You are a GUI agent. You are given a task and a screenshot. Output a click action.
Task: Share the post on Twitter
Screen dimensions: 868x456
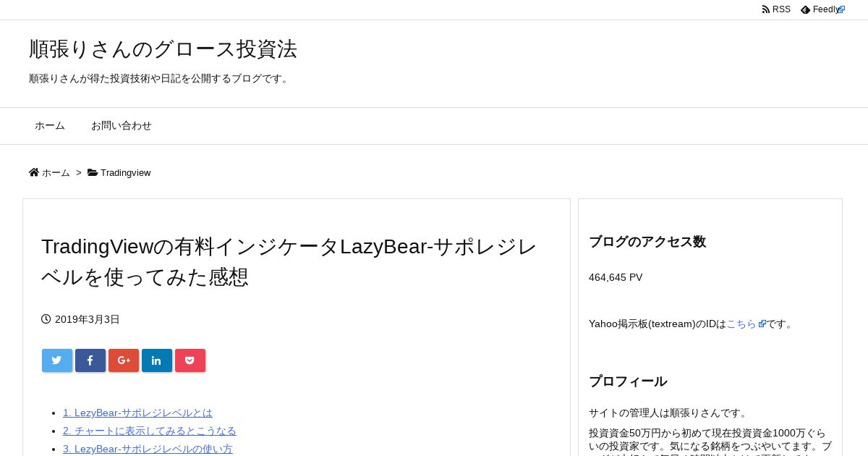(57, 360)
